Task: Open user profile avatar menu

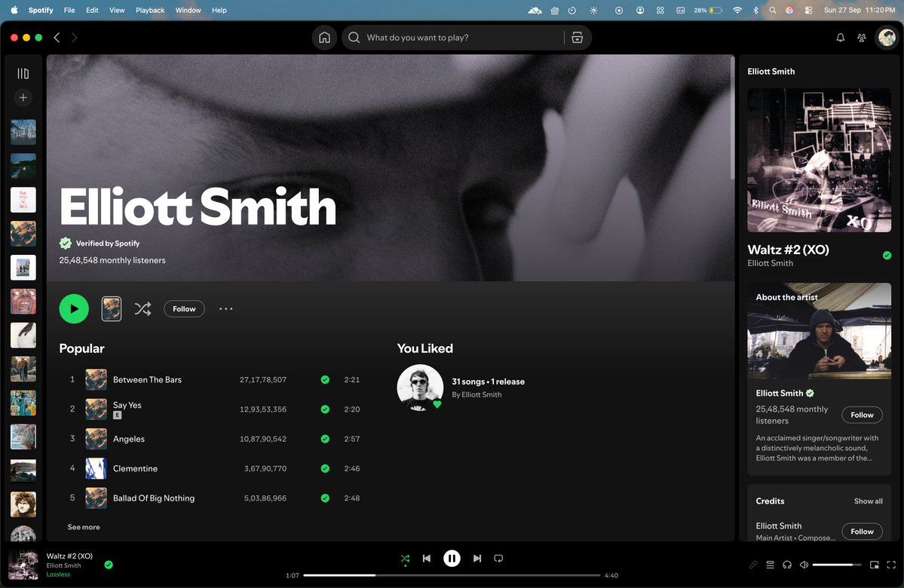Action: pyautogui.click(x=887, y=38)
